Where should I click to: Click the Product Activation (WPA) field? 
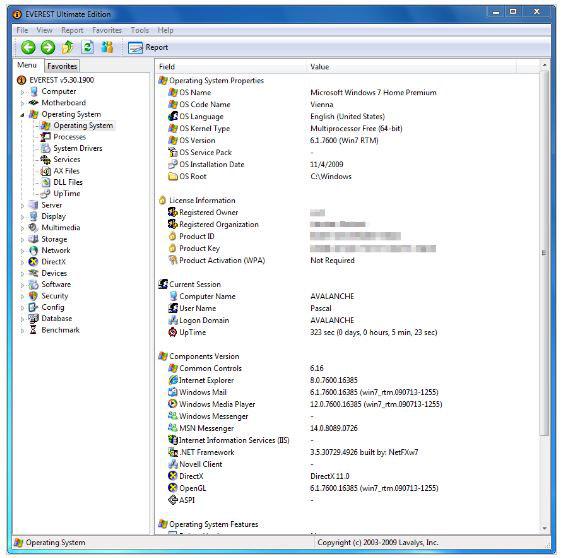tap(222, 260)
